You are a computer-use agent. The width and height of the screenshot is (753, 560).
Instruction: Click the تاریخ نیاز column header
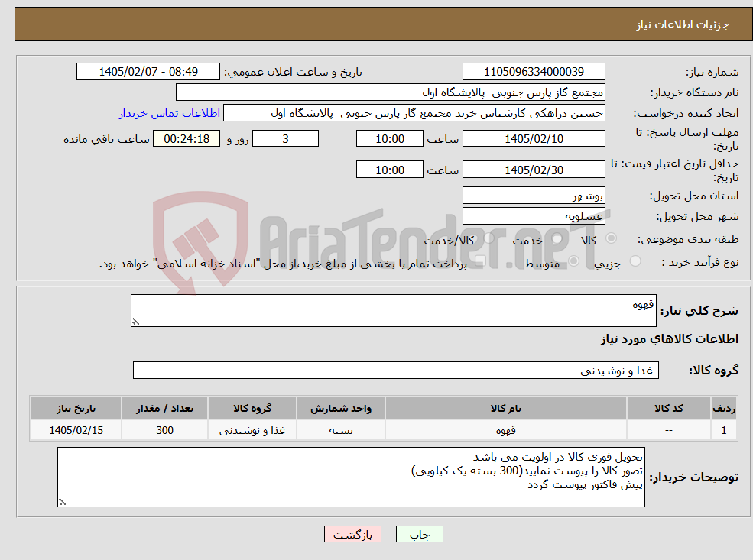(x=76, y=409)
